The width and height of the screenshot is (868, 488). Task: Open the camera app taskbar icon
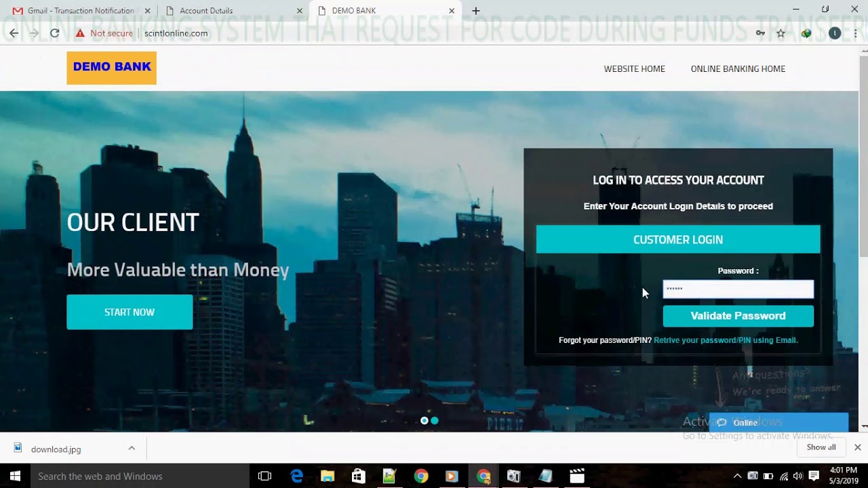(514, 476)
